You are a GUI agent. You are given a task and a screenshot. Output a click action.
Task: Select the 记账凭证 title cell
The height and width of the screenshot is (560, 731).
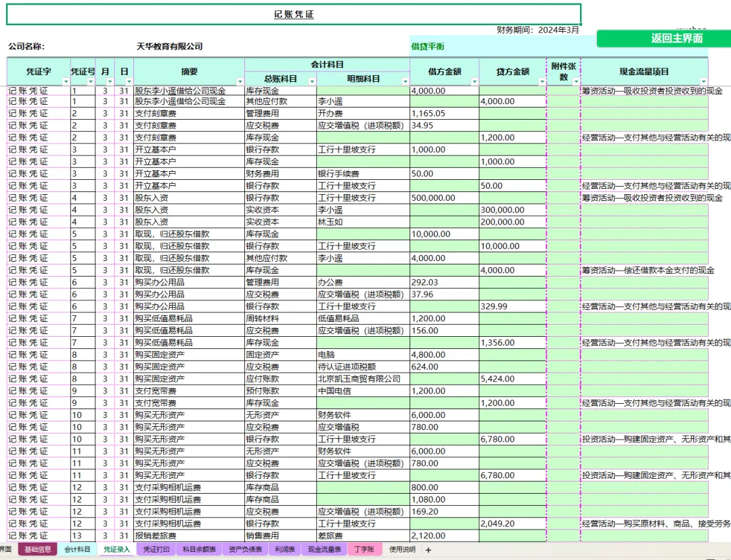(x=294, y=14)
